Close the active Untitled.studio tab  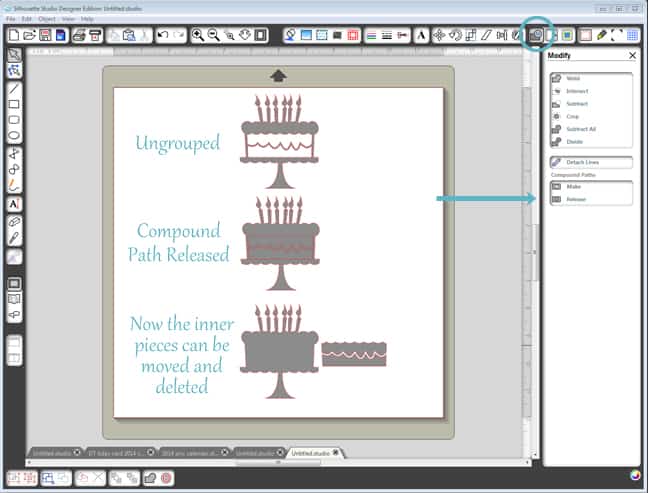coord(336,453)
